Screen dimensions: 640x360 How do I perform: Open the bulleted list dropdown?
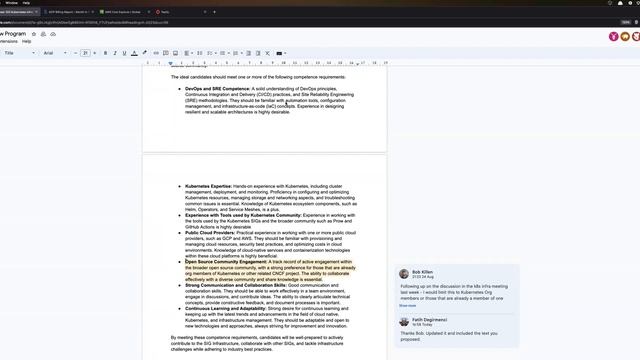pos(224,53)
